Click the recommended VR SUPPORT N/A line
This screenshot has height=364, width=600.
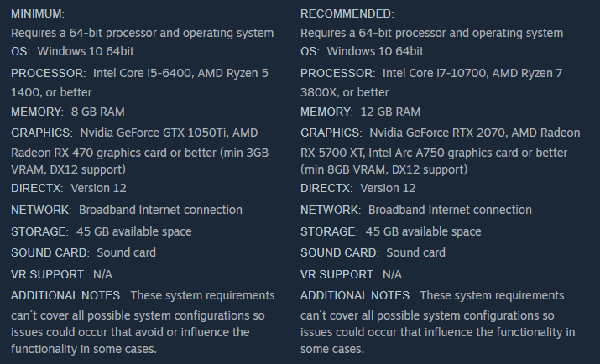point(351,274)
